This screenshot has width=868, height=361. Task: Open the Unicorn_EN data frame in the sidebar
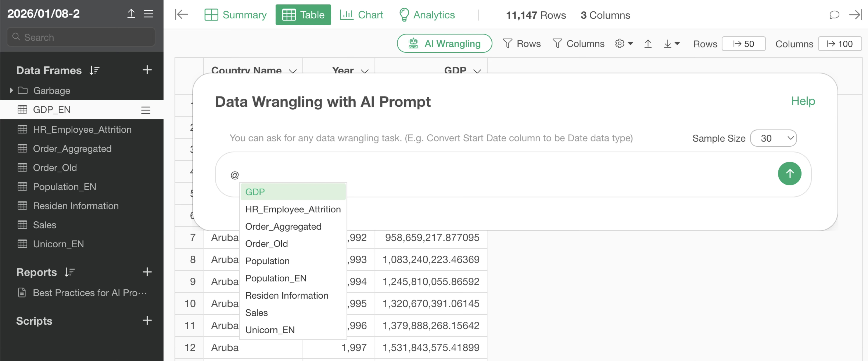click(x=58, y=244)
